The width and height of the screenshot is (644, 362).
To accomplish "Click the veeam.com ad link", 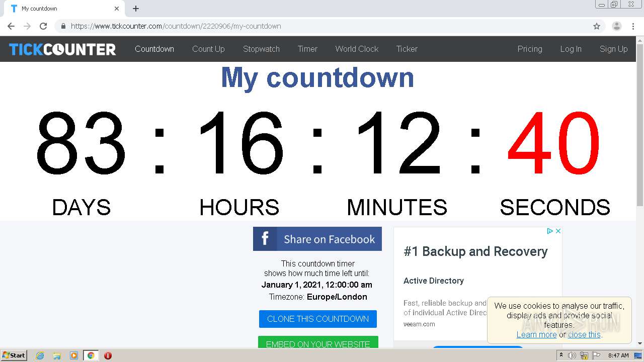I will click(x=419, y=324).
